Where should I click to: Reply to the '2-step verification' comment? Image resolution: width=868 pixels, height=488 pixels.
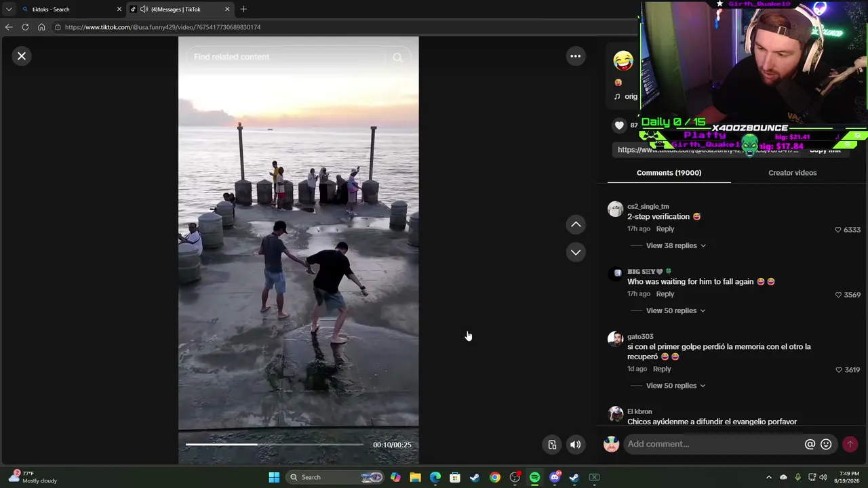point(665,229)
